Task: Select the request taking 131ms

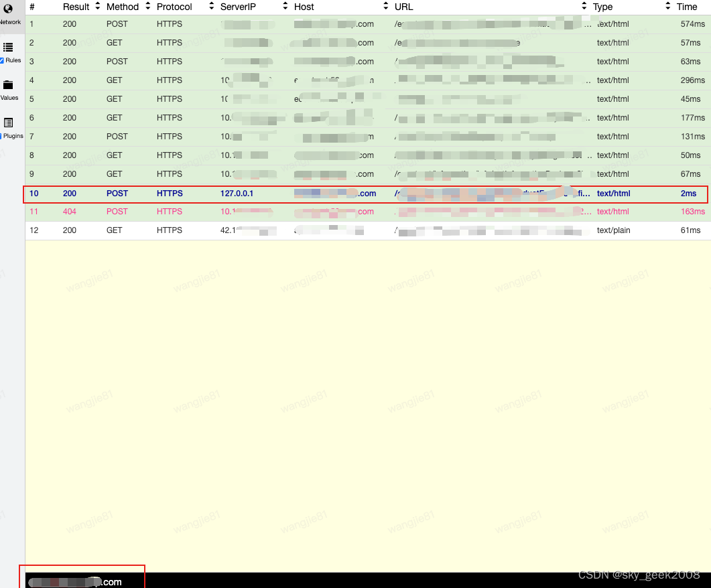Action: click(x=368, y=137)
